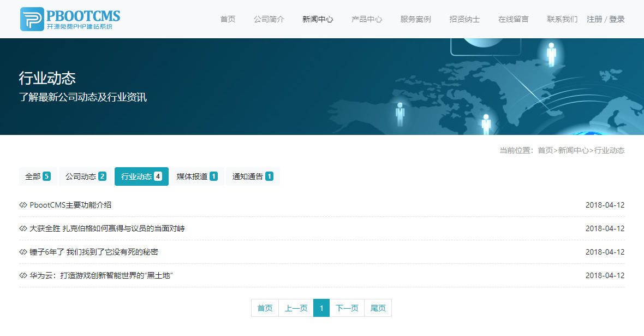Open the 产品中心 menu item
The image size is (644, 336).
coord(367,19)
